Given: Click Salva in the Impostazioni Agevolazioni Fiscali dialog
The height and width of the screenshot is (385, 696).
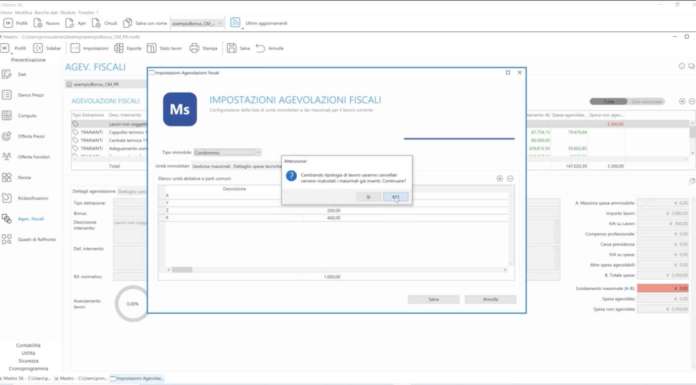Looking at the screenshot, I should coord(434,299).
